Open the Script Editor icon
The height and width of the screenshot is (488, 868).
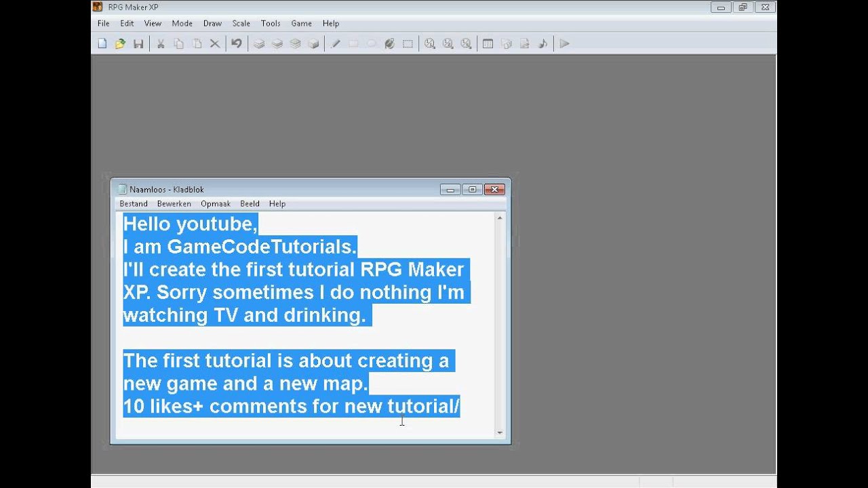click(524, 43)
